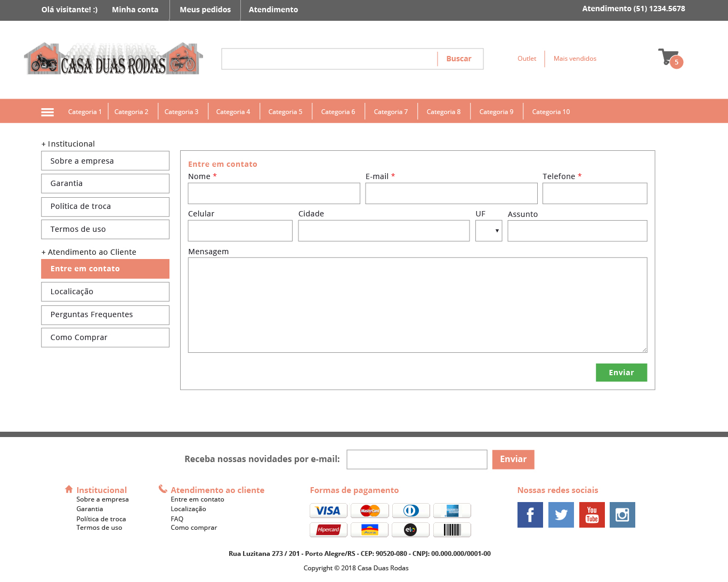
Task: Open Meus pedidos in top bar
Action: pyautogui.click(x=205, y=10)
